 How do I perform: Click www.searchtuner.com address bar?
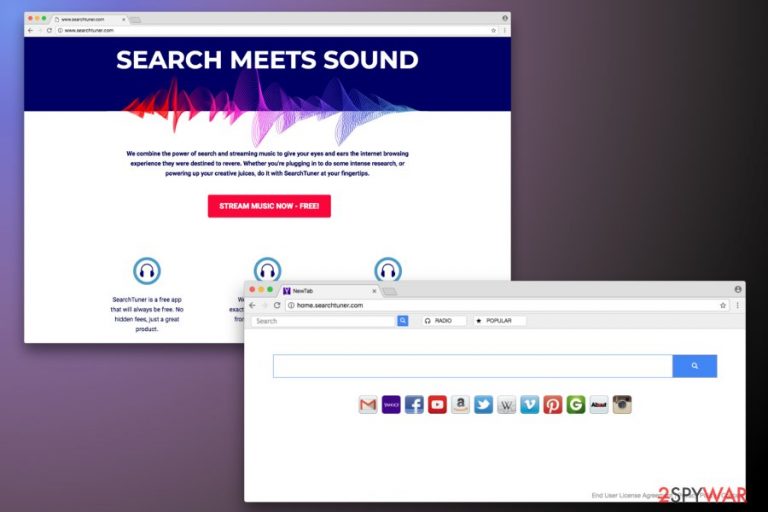[x=277, y=30]
